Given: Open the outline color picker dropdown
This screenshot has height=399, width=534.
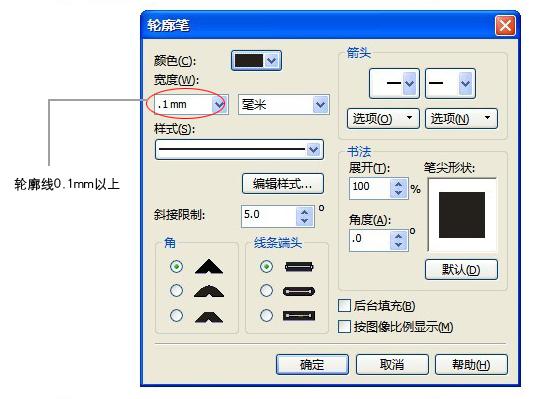Looking at the screenshot, I should [256, 61].
